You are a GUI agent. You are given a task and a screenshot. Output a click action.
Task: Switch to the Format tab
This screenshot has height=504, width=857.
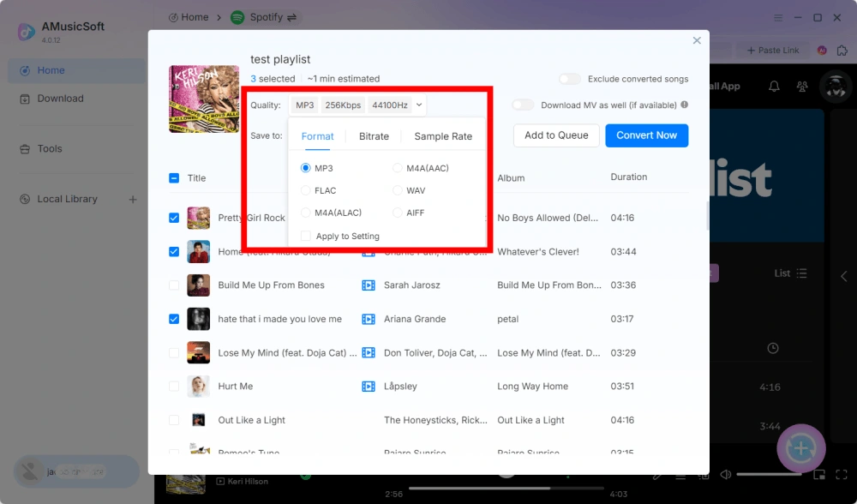pos(317,136)
